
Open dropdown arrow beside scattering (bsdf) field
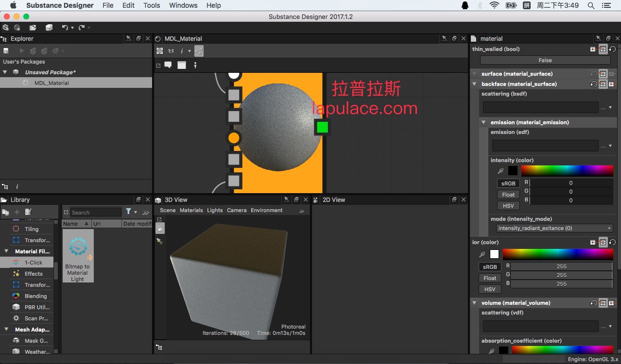pyautogui.click(x=610, y=108)
